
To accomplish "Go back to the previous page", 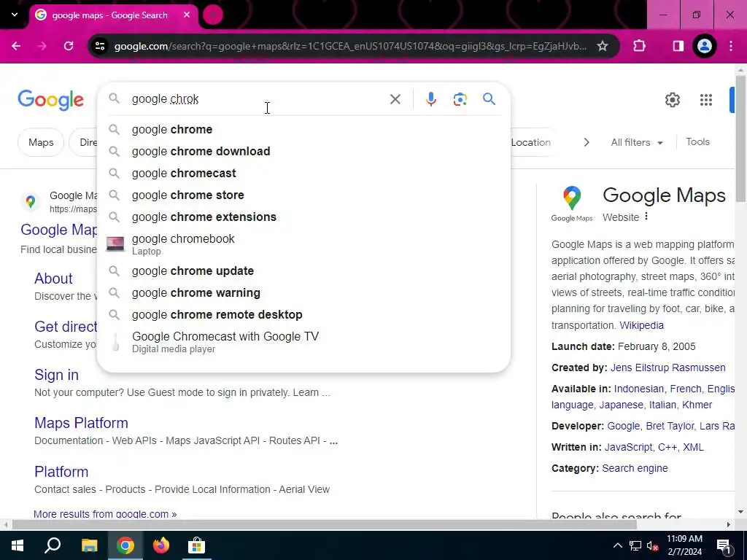I will tap(16, 46).
